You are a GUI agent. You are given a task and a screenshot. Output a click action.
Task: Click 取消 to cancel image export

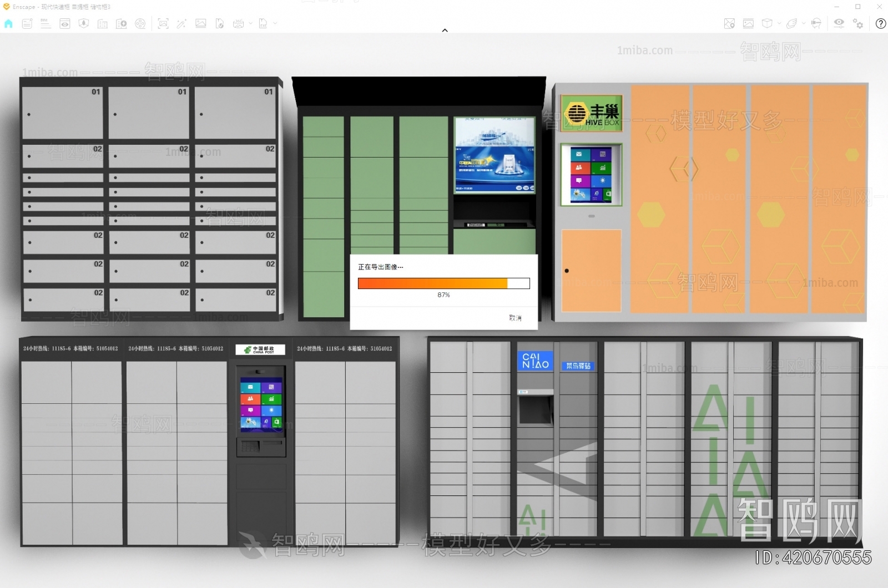515,318
